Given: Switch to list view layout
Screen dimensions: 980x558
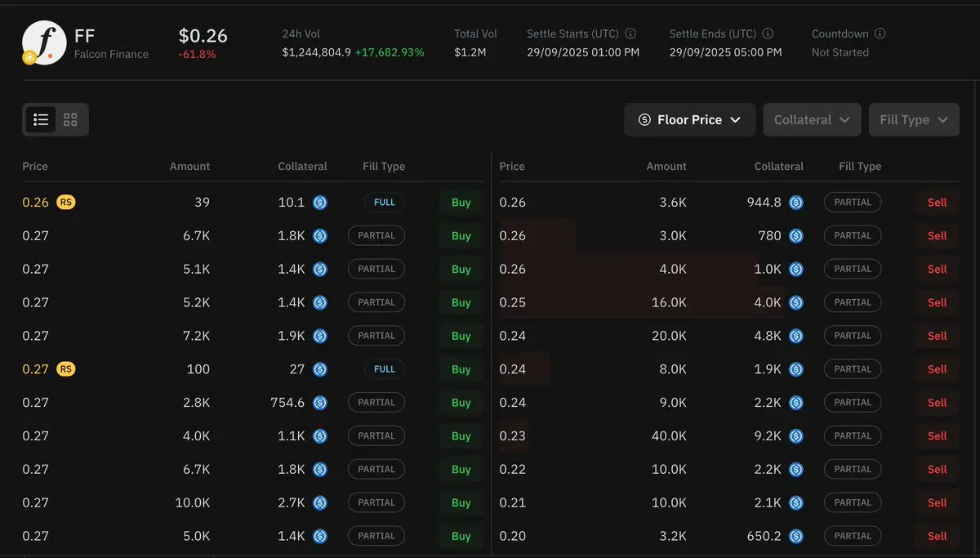Looking at the screenshot, I should [41, 119].
